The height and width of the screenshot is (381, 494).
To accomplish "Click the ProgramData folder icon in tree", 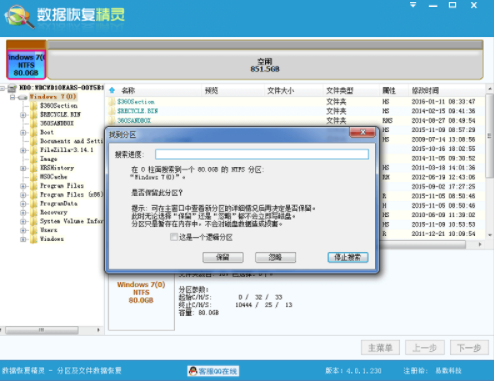I will [x=34, y=203].
